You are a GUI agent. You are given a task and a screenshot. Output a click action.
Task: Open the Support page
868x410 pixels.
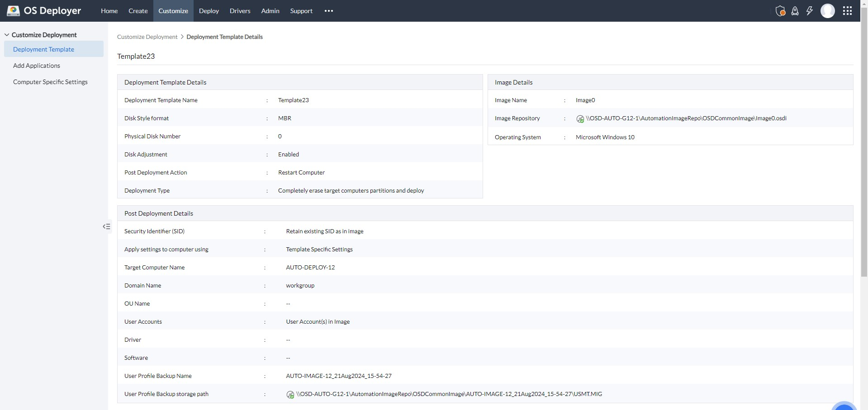click(x=301, y=10)
